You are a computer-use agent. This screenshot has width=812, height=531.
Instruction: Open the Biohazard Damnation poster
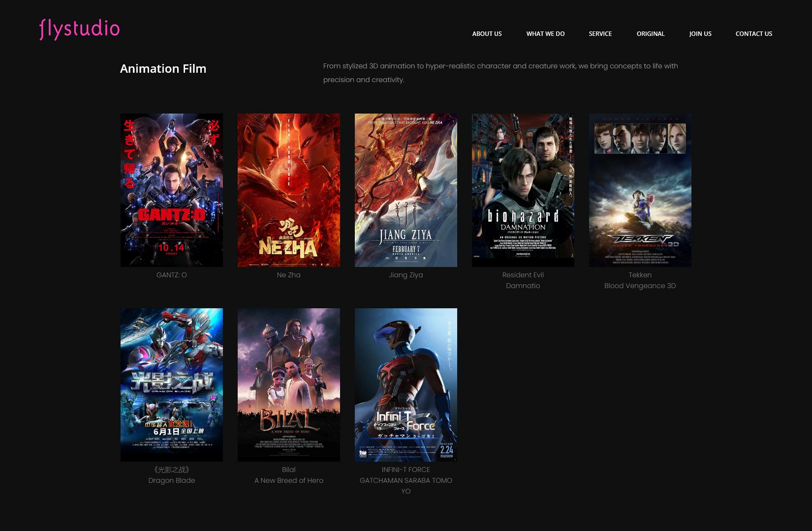523,190
